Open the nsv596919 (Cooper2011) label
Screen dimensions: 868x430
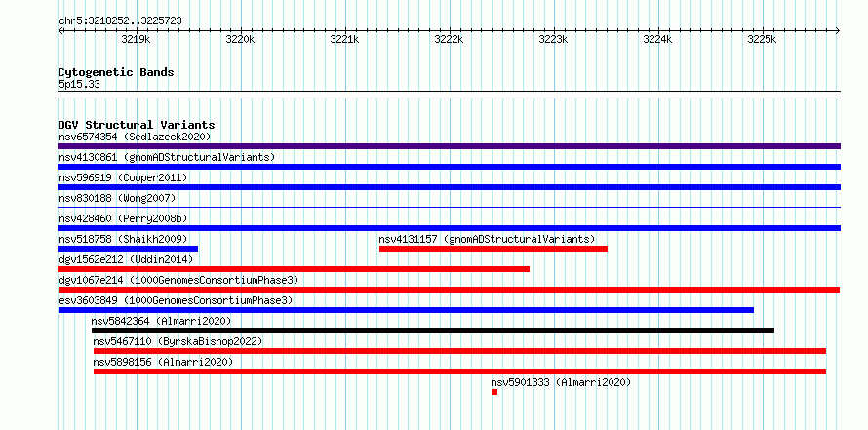coord(123,177)
